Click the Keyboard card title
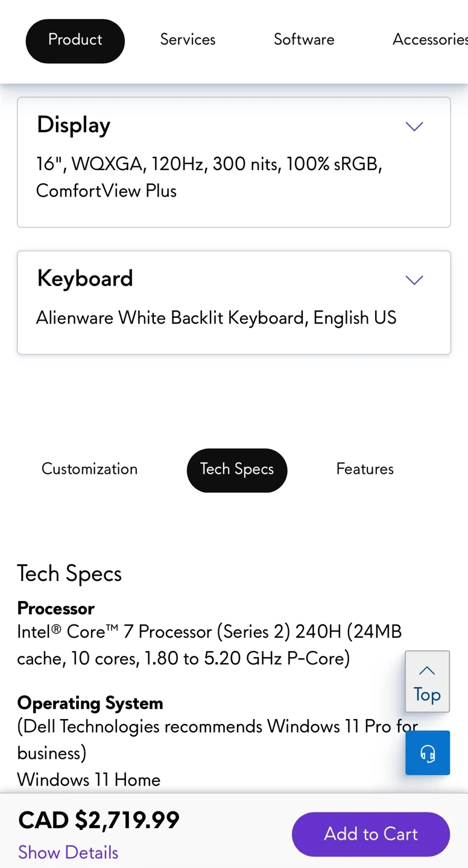The image size is (468, 868). pos(85,278)
